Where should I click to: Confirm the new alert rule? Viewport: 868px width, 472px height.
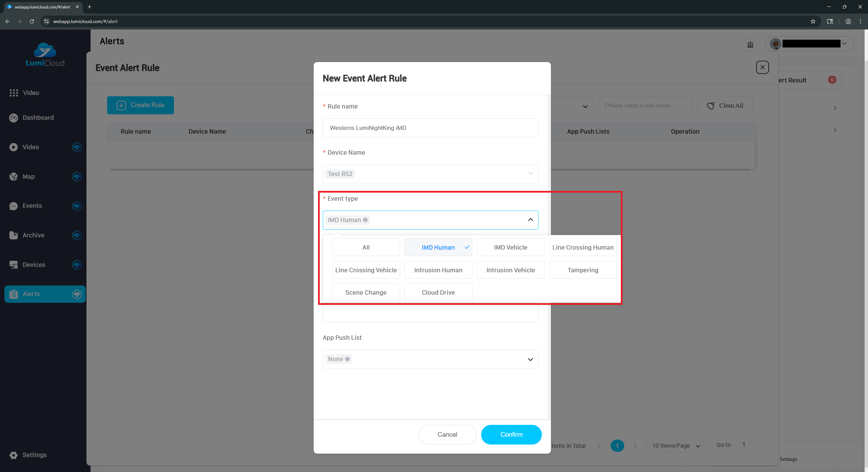[x=511, y=434]
